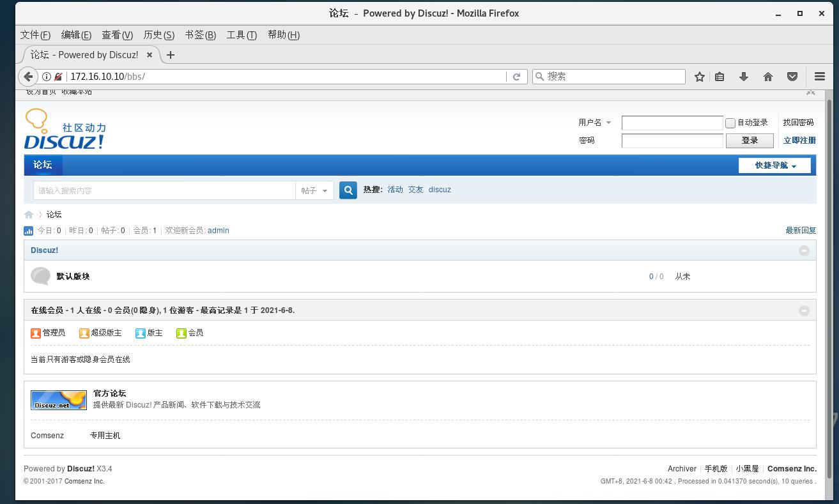Select the 论坛 navigation tab
839x504 pixels.
tap(43, 165)
